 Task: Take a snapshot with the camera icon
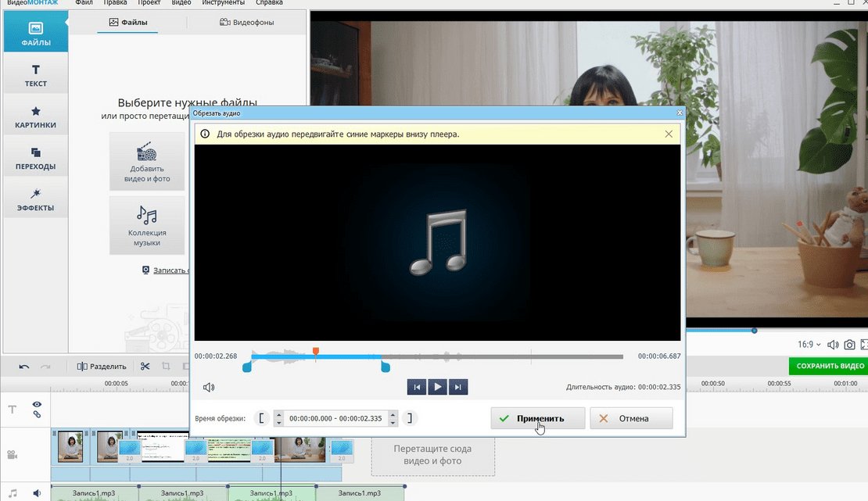point(849,345)
